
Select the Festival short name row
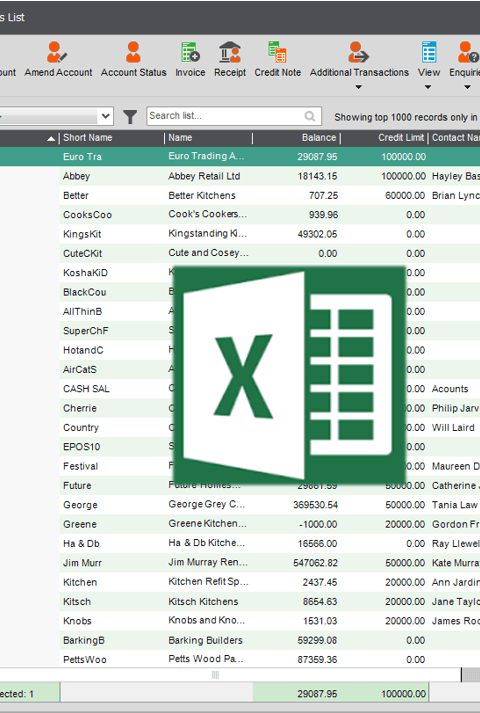pos(80,466)
